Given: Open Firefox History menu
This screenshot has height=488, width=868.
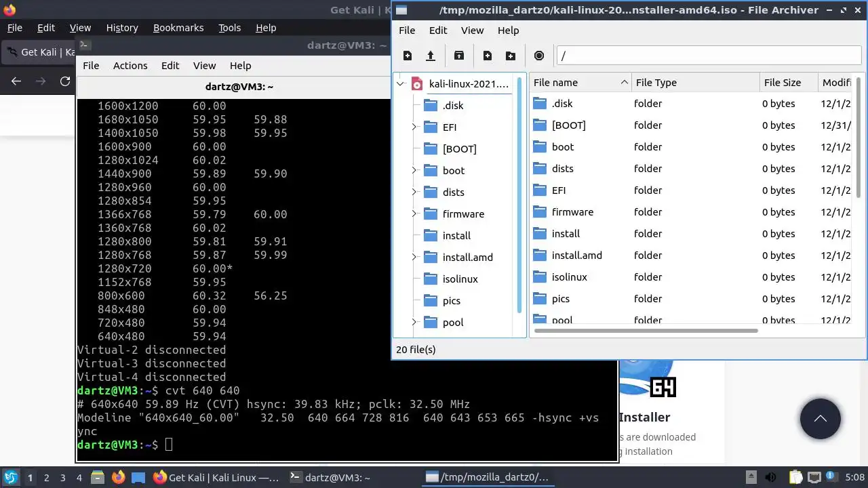Looking at the screenshot, I should point(122,28).
